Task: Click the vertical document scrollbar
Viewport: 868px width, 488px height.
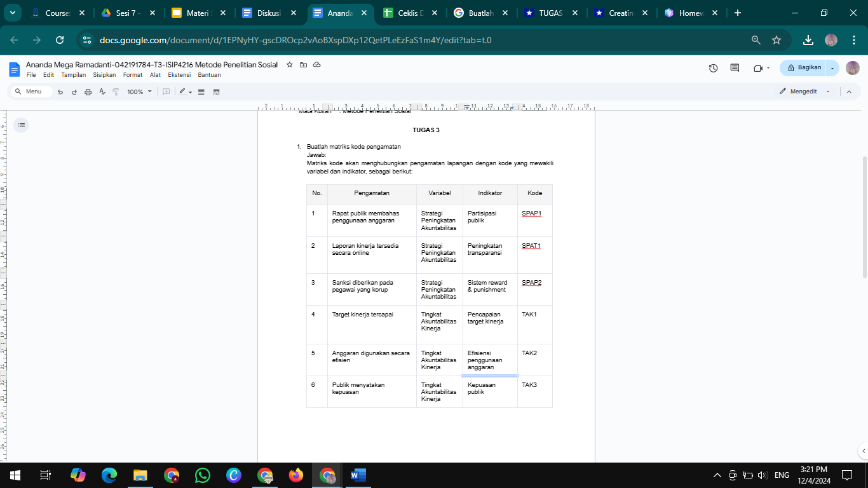Action: click(864, 216)
